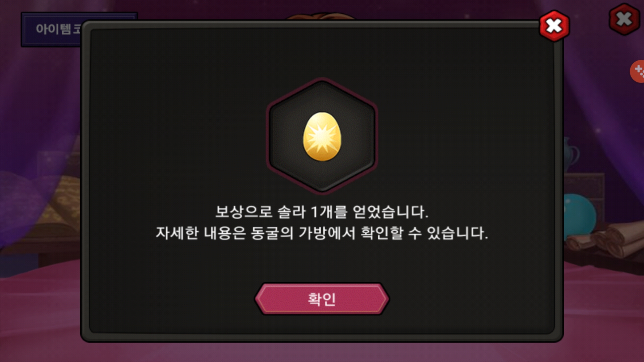Screen dimensions: 644x362
Task: Tap the message 보상으로 솔라 1개를 얻었습니다
Action: [x=322, y=212]
